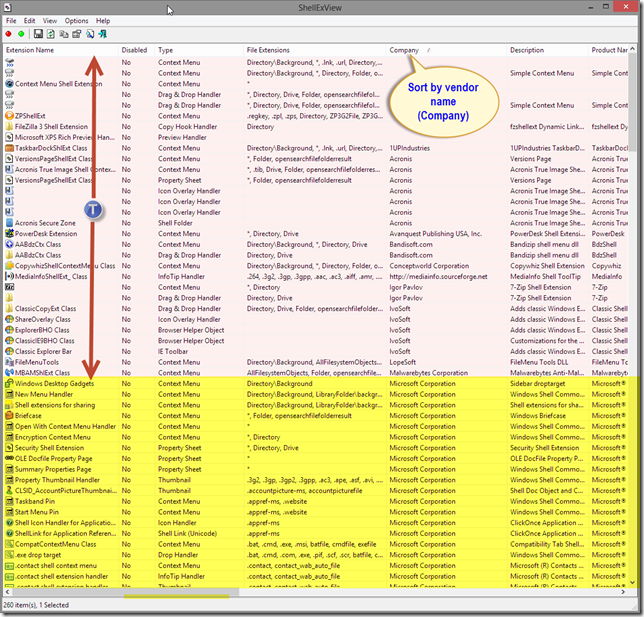
Task: Click the floppy disk Save icon
Action: (x=37, y=34)
